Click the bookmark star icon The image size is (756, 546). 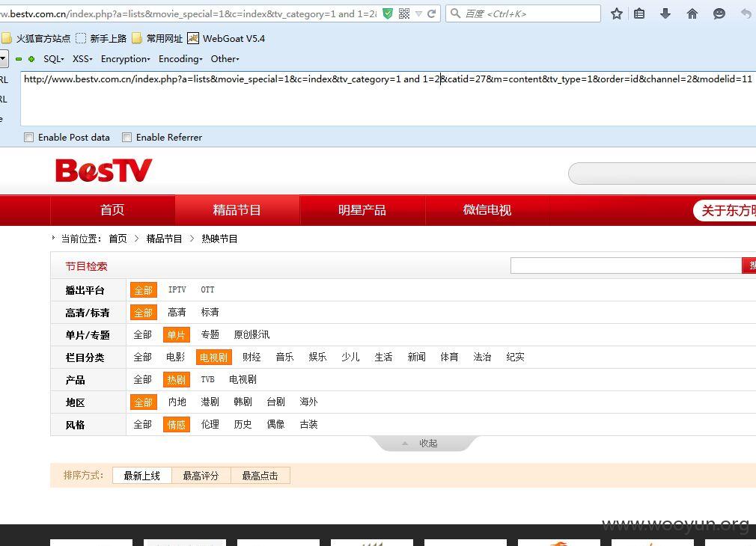coord(616,13)
